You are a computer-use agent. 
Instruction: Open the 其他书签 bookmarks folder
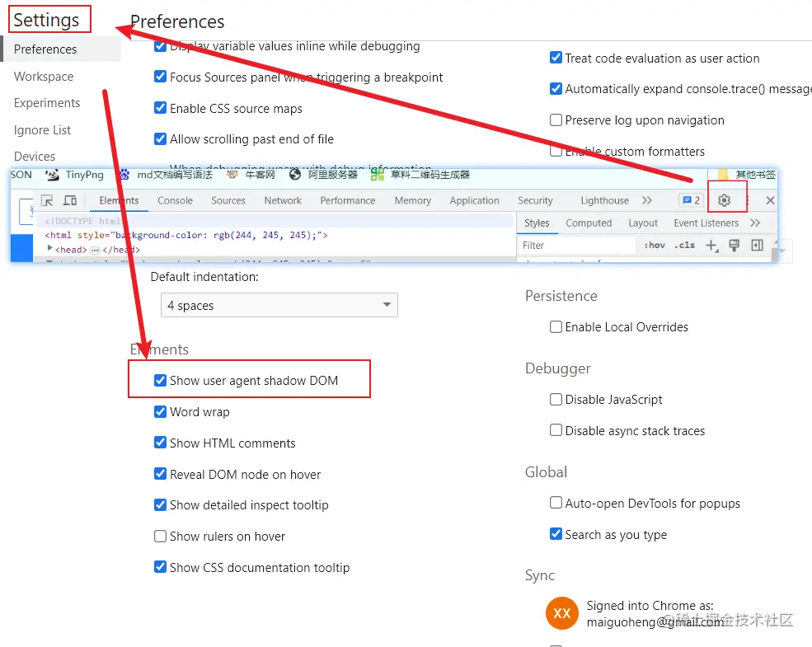point(747,175)
